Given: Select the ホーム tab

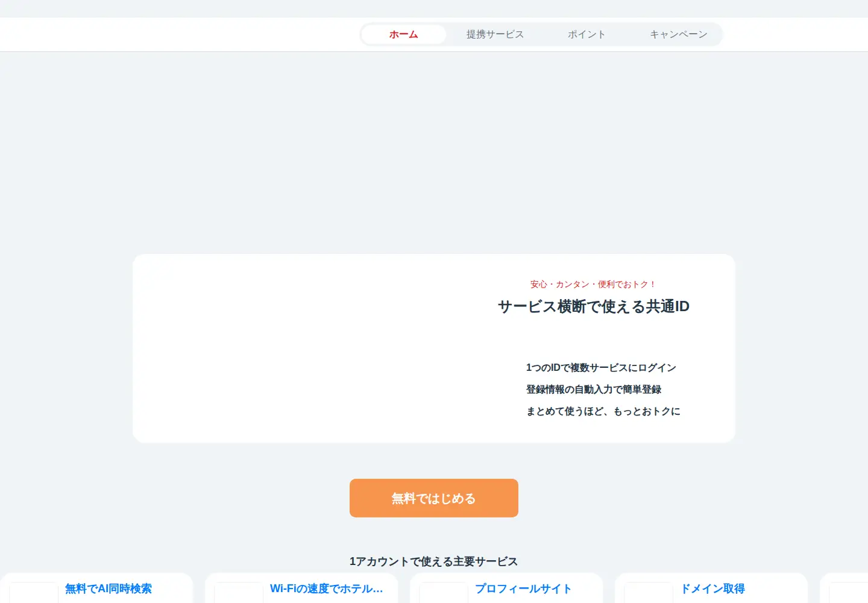Looking at the screenshot, I should tap(403, 34).
